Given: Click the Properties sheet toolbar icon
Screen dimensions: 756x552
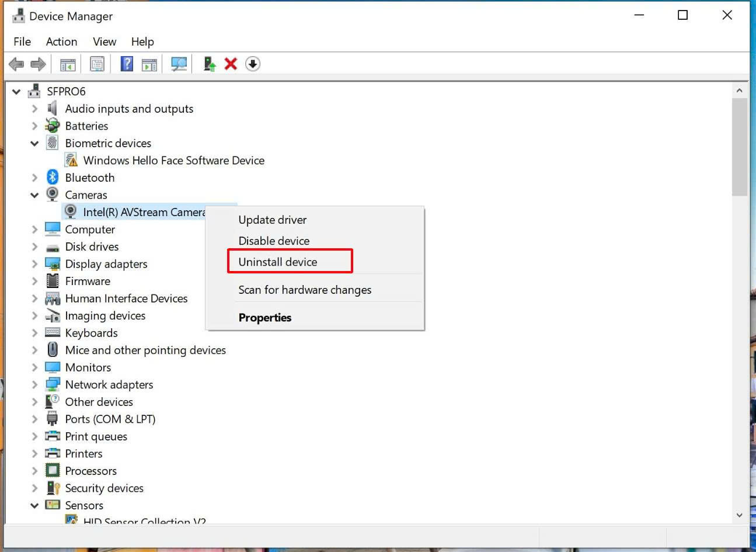Looking at the screenshot, I should [x=97, y=64].
